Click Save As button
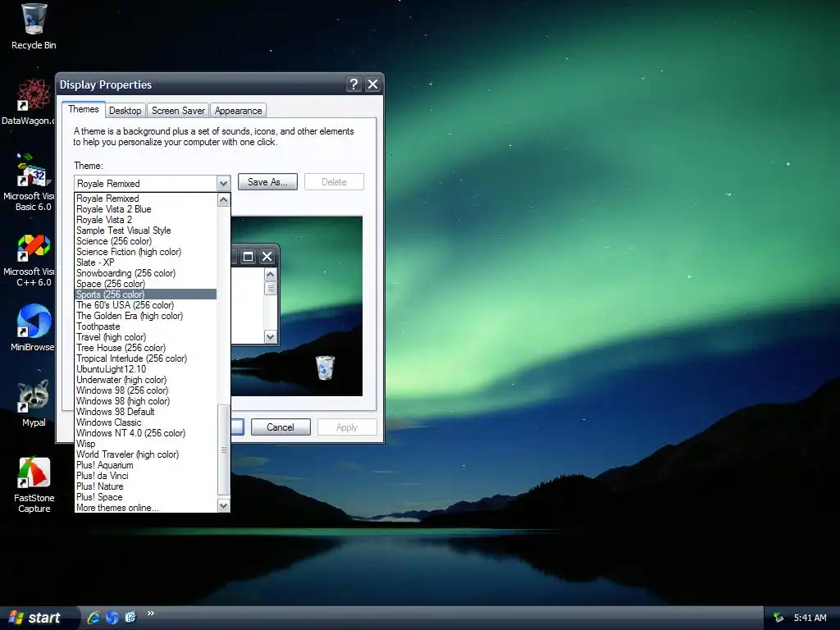Image resolution: width=840 pixels, height=630 pixels. tap(267, 181)
